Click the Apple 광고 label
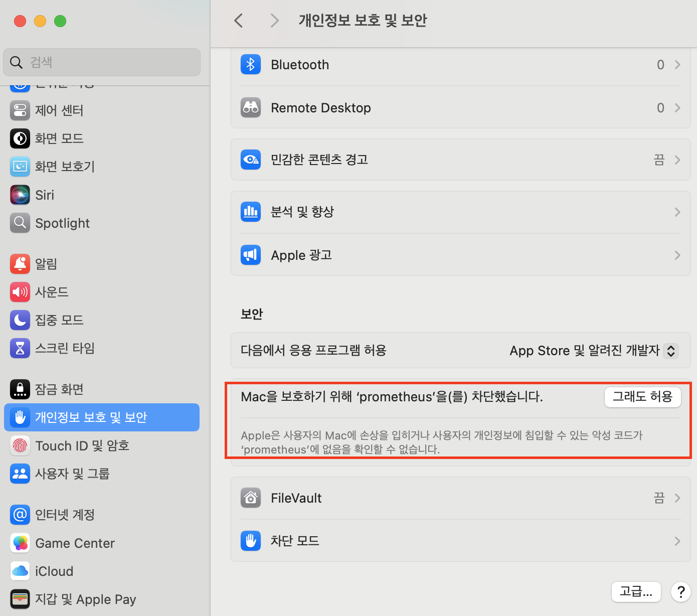 (301, 255)
